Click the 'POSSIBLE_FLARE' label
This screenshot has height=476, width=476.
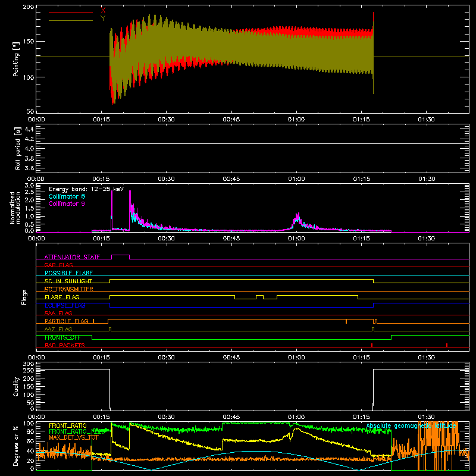(68, 273)
